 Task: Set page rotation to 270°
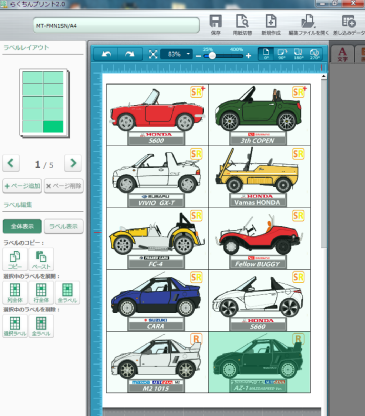click(x=314, y=54)
